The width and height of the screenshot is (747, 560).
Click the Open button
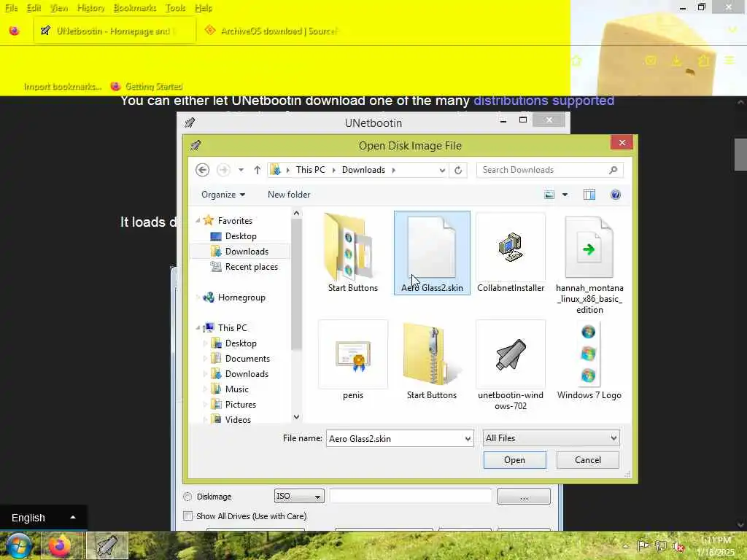point(514,460)
